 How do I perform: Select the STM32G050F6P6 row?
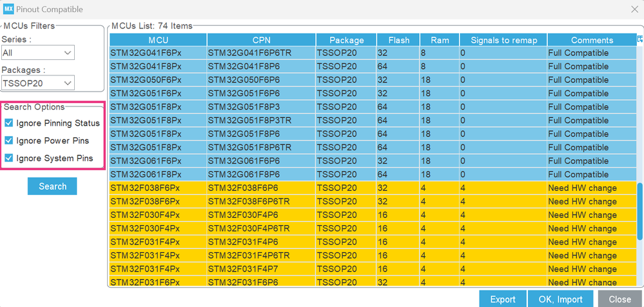(x=373, y=80)
